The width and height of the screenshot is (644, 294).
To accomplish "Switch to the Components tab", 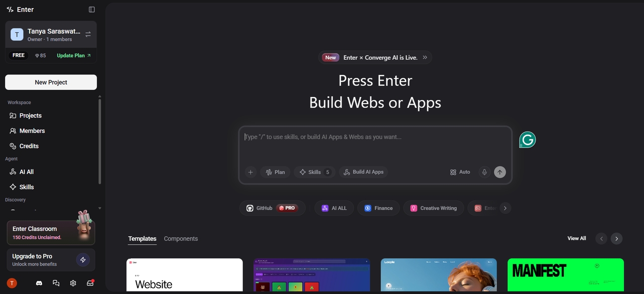I will (181, 239).
